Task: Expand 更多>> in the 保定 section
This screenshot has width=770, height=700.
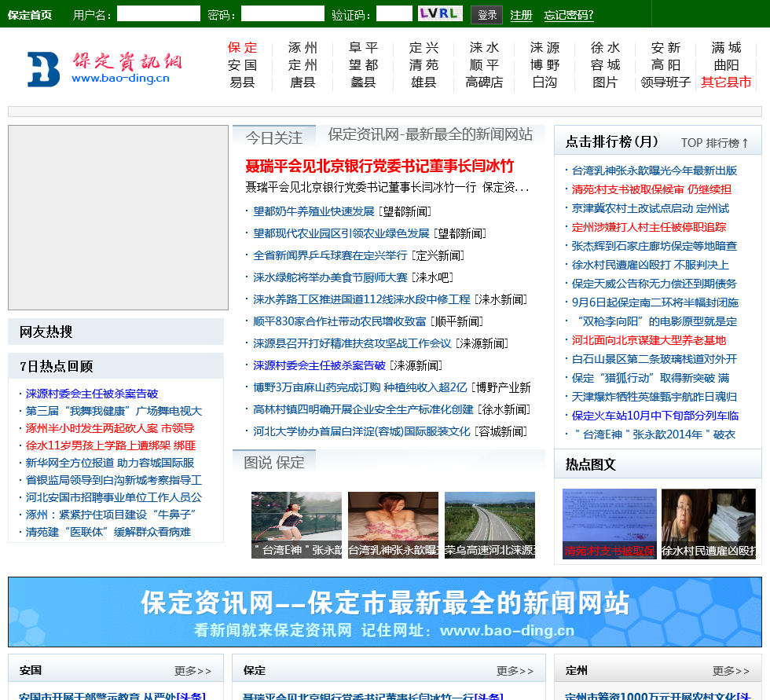Action: click(x=515, y=671)
